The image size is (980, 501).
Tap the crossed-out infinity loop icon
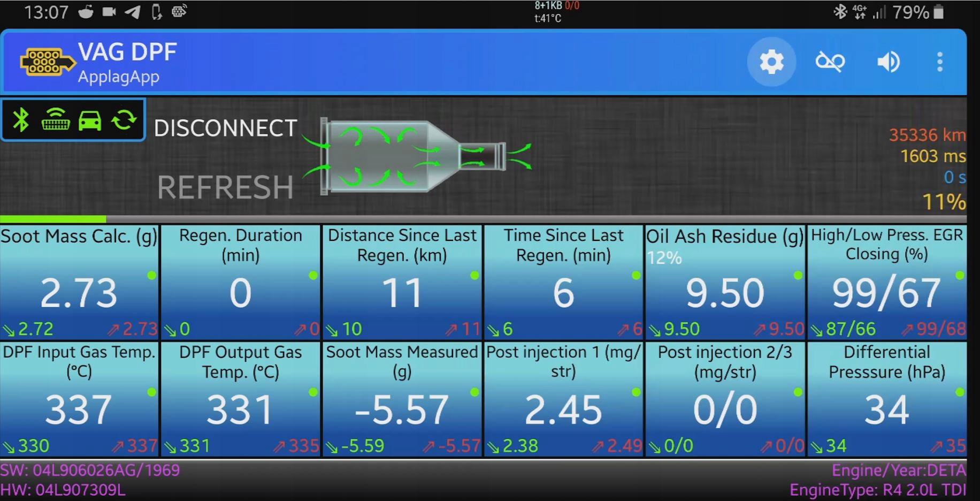(830, 62)
